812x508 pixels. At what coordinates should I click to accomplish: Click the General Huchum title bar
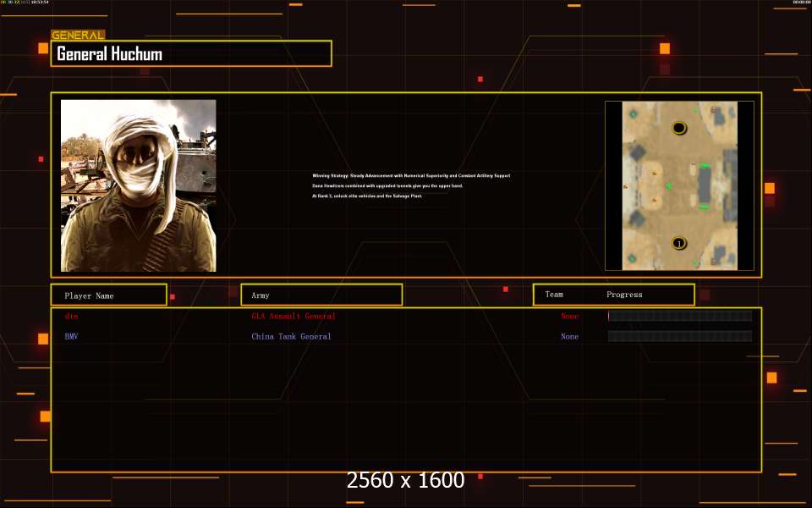(191, 53)
